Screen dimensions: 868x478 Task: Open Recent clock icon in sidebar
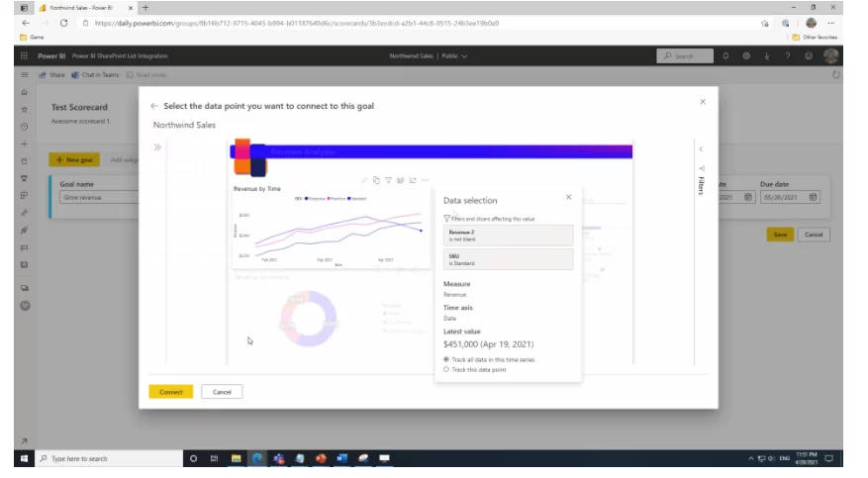point(25,127)
